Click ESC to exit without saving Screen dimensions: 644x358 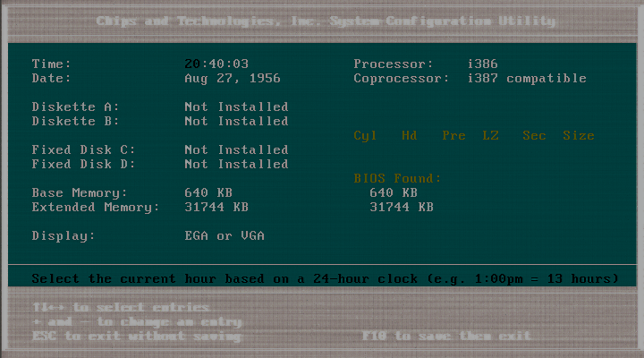coord(137,337)
